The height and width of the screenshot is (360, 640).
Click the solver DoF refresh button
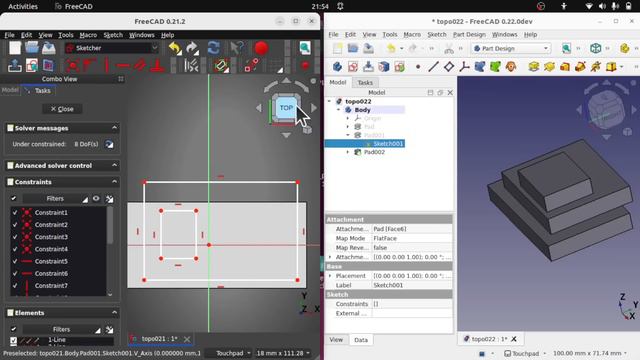tap(109, 144)
